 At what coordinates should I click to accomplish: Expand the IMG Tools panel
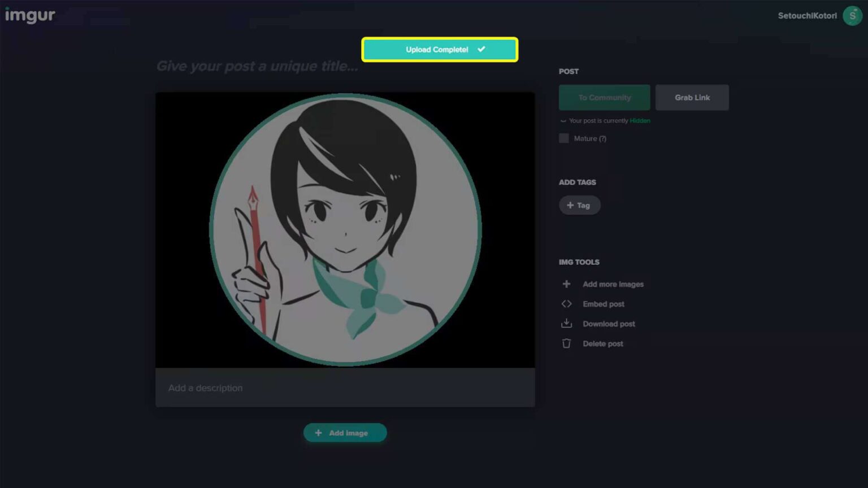[579, 262]
